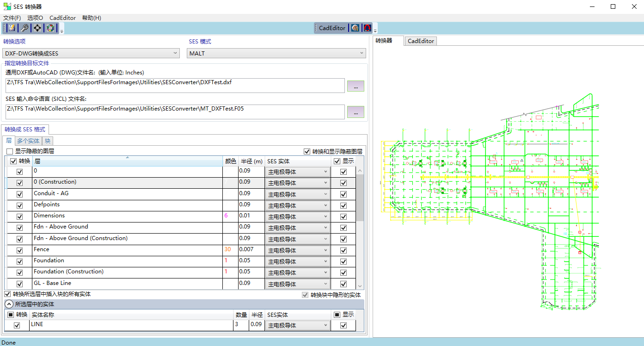Uncheck convert for the Fence layer

pos(19,250)
